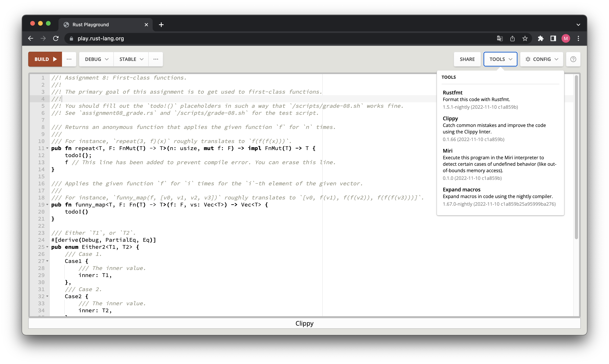Select Miri from the Tools menu
Viewport: 609px width, 364px height.
[x=447, y=151]
